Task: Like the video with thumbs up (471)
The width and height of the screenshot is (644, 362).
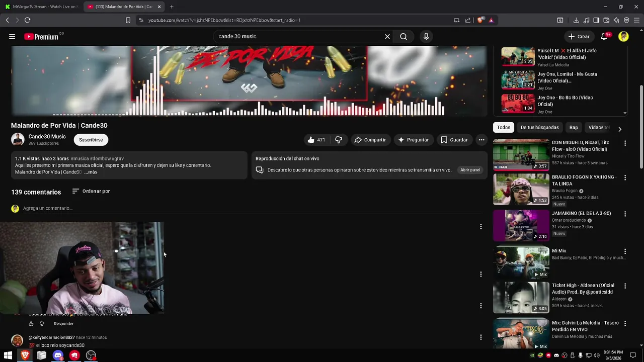Action: point(316,140)
